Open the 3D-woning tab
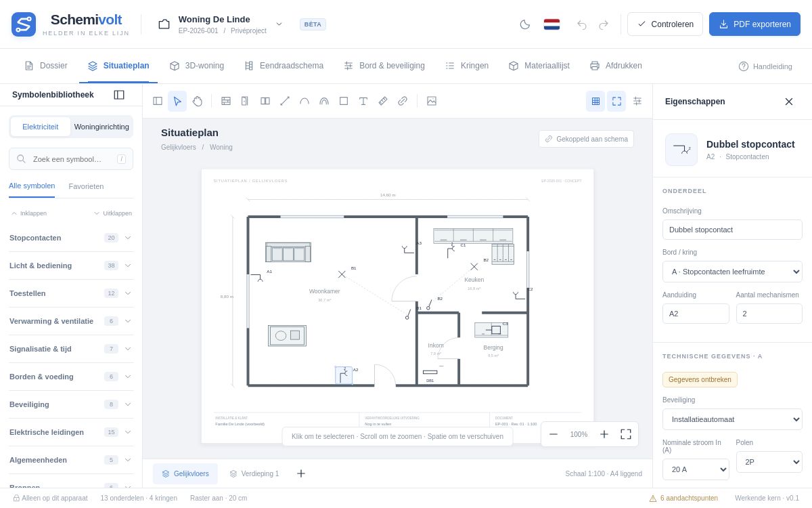Screen dimensions: 812x508 pos(197,66)
